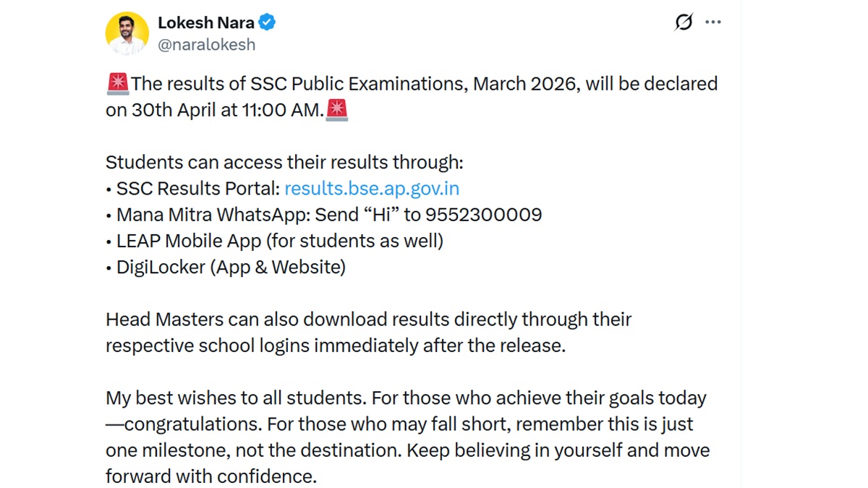Open the @naralokesh handle link
The width and height of the screenshot is (868, 488).
pyautogui.click(x=206, y=45)
